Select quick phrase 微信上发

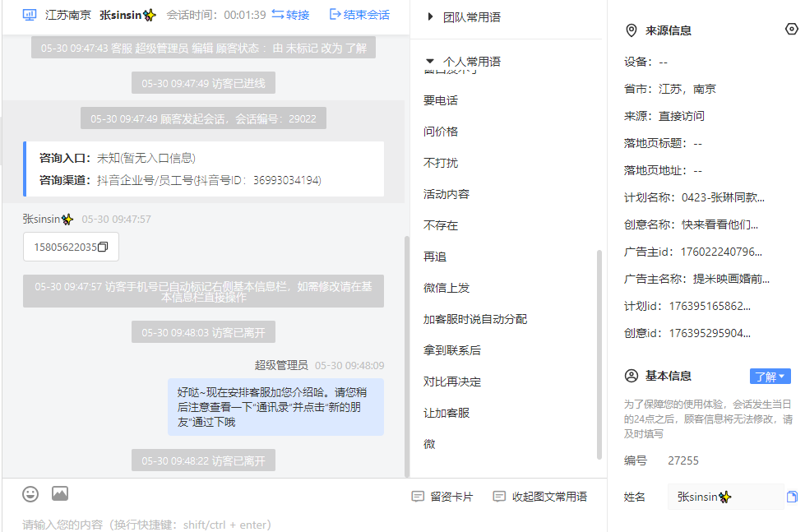tap(446, 288)
